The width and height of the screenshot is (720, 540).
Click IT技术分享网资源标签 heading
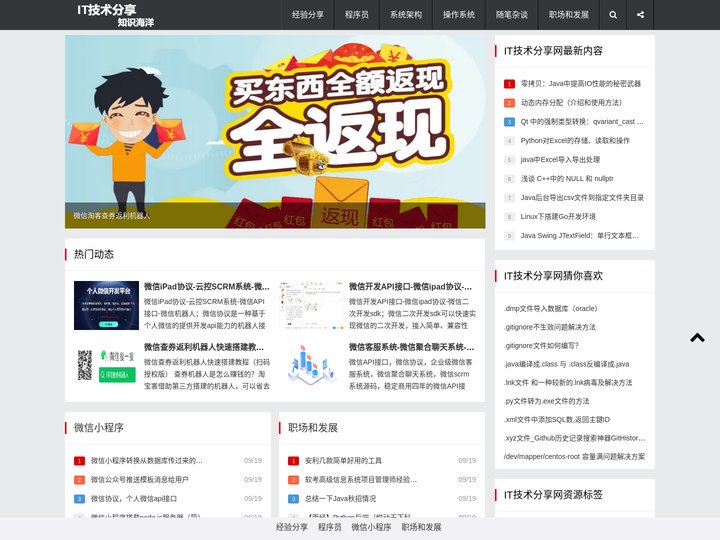553,495
